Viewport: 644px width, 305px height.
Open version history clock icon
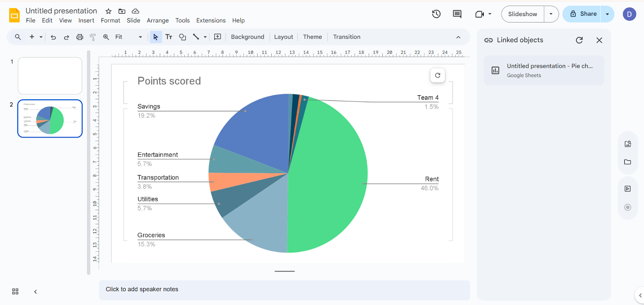(x=436, y=14)
